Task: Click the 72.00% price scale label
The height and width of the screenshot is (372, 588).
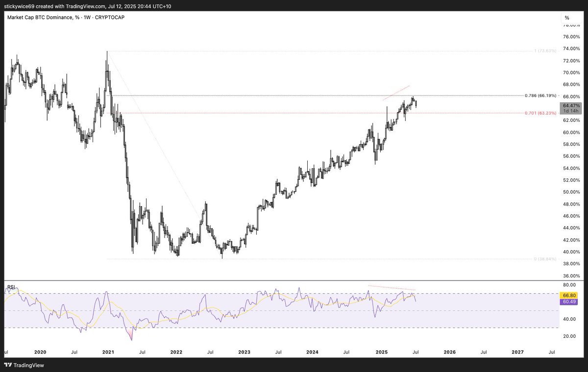Action: (571, 61)
